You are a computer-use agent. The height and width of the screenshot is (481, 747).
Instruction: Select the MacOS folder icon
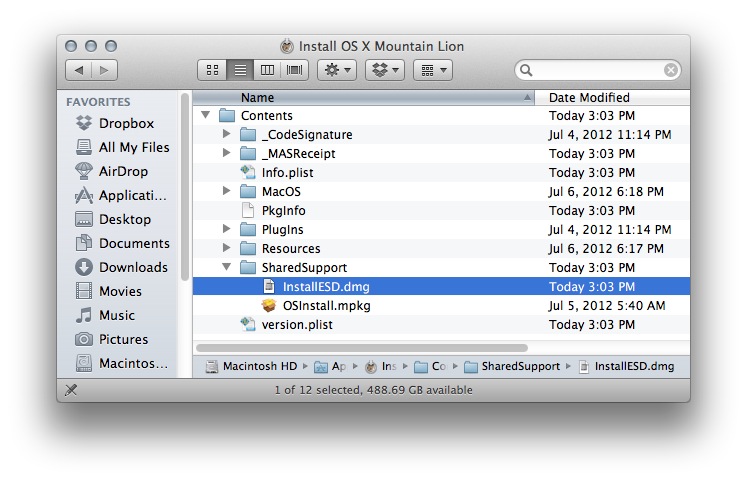(248, 191)
